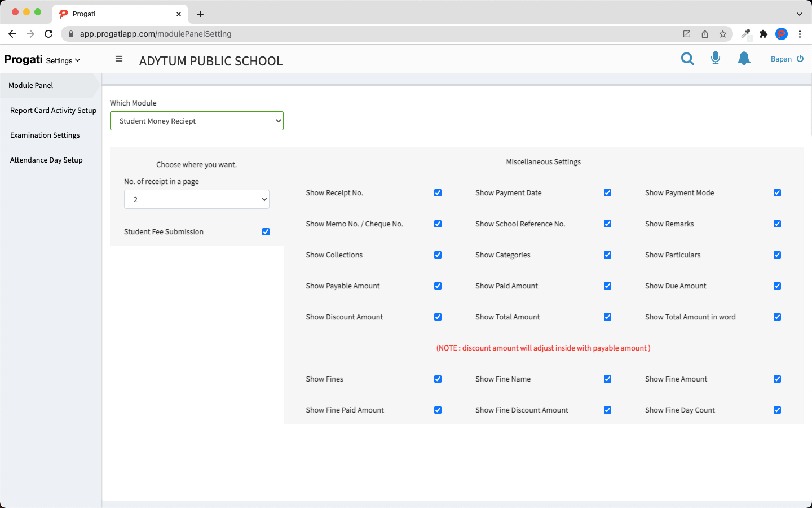This screenshot has height=508, width=812.
Task: Disable the Show Fine Name checkbox
Action: coord(607,379)
